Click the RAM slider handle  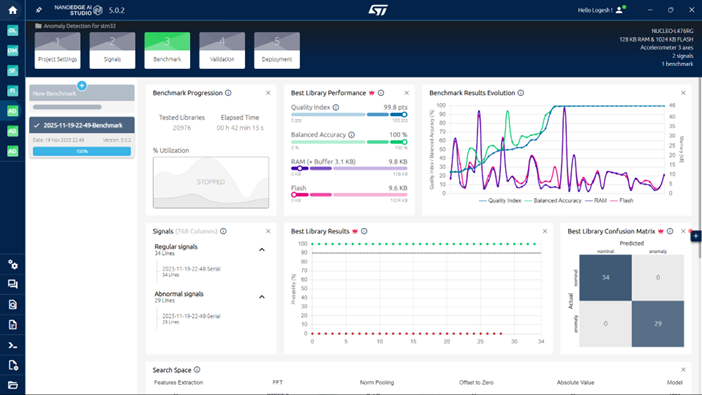(300, 168)
